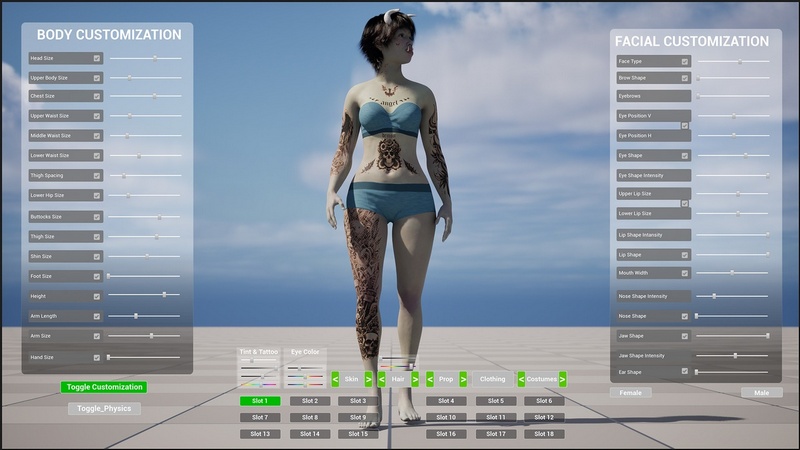Open the Clothing category

coord(492,379)
